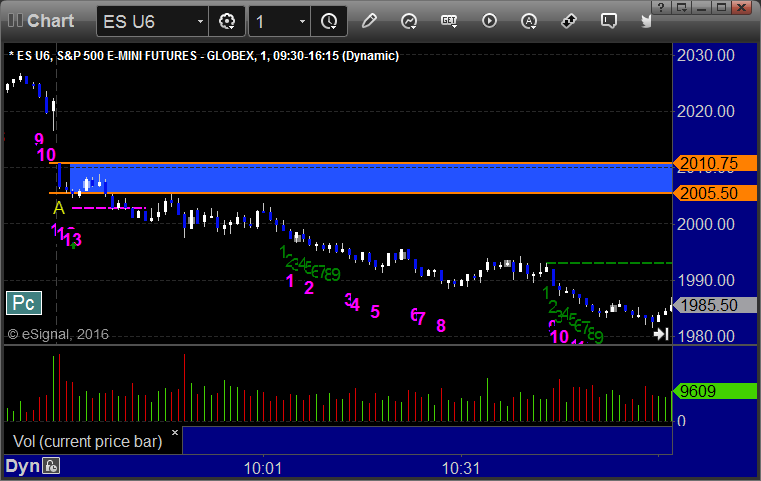Click the chart title ES U6 description text
This screenshot has width=761, height=481.
point(204,56)
